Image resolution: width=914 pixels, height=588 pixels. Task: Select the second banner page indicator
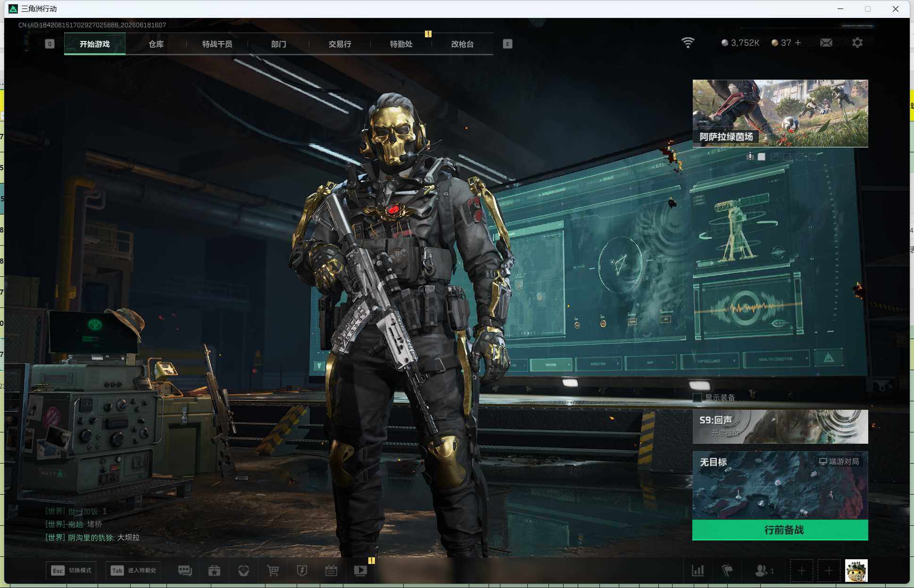pyautogui.click(x=762, y=157)
